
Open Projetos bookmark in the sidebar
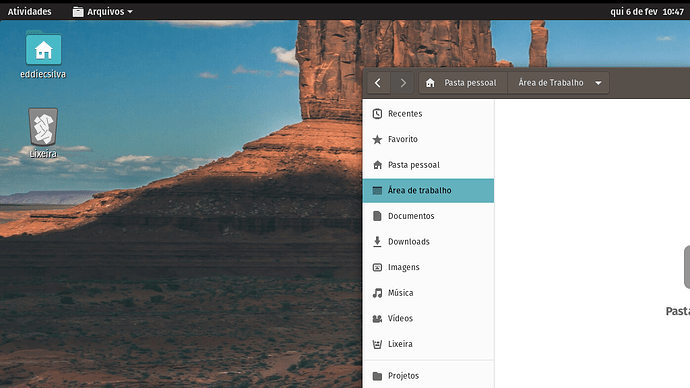coord(428,376)
